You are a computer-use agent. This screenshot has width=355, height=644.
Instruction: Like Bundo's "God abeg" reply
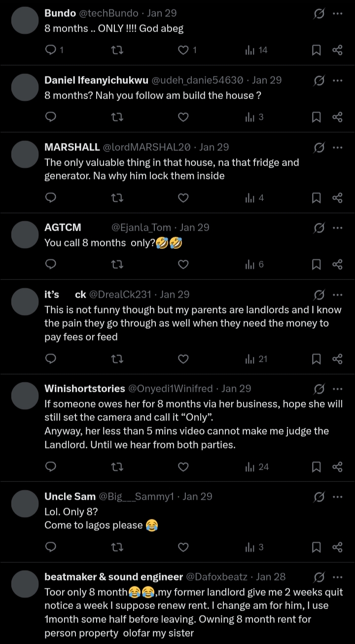point(183,50)
